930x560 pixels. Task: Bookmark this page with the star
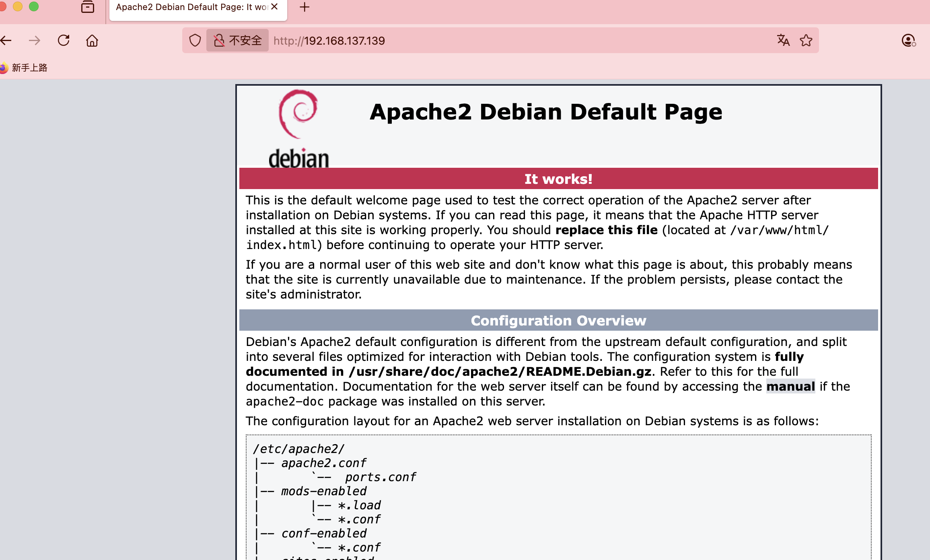[x=806, y=41]
